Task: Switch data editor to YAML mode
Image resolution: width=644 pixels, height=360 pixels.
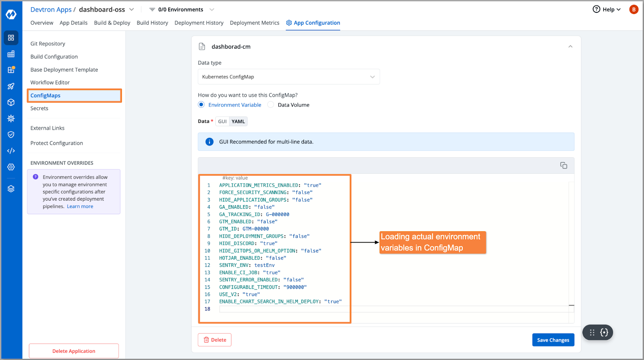Action: click(x=238, y=121)
